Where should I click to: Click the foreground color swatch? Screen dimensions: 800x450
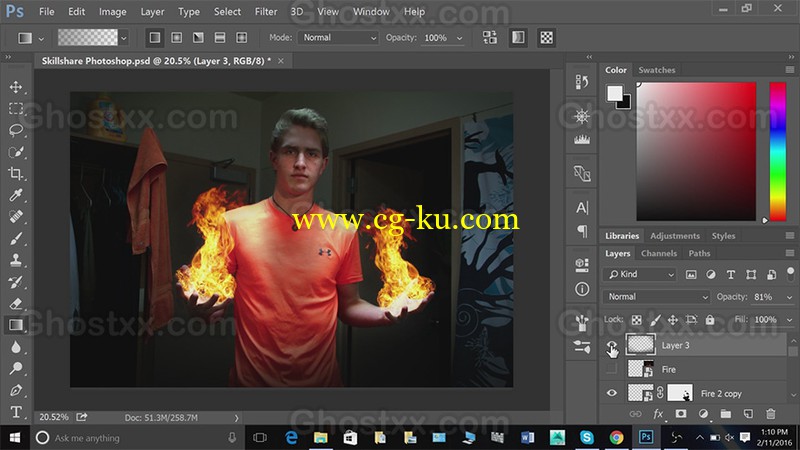pos(614,93)
